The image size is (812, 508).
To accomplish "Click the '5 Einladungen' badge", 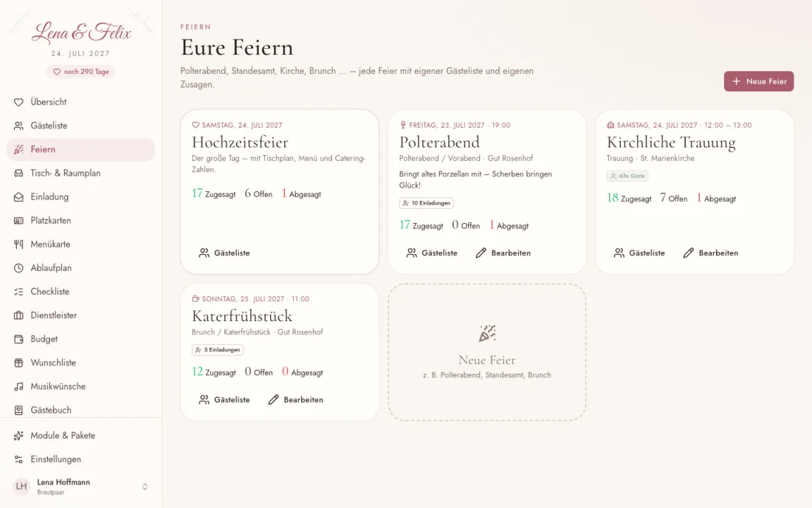I will coord(218,350).
